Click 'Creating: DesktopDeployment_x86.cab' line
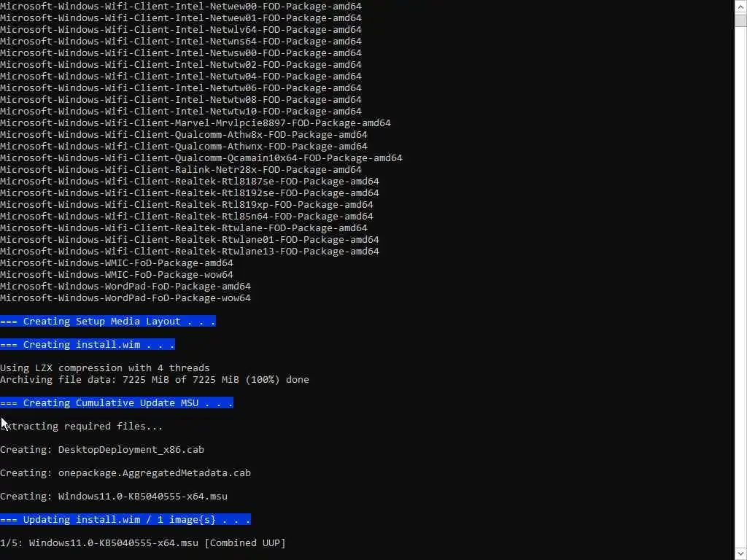This screenshot has width=747, height=560. (x=102, y=449)
